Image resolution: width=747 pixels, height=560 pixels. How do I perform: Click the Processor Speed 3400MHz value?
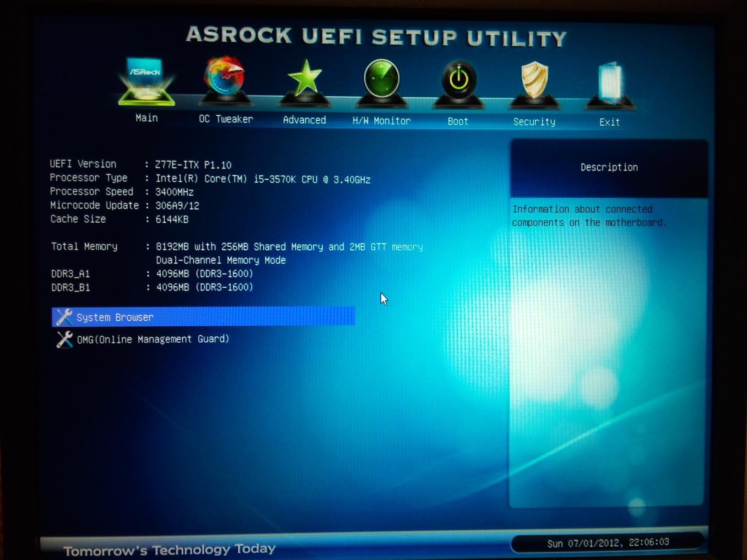click(174, 192)
